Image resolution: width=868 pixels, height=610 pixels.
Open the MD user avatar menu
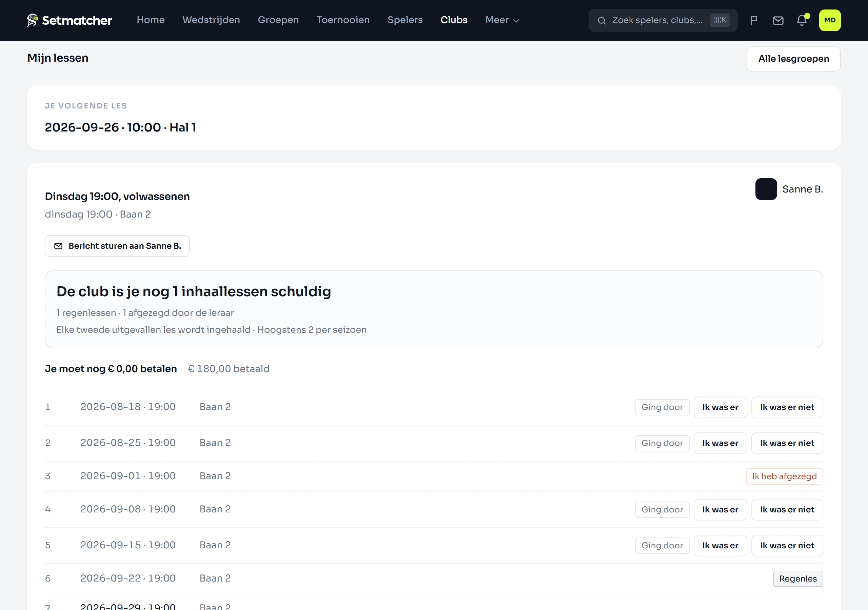(829, 20)
